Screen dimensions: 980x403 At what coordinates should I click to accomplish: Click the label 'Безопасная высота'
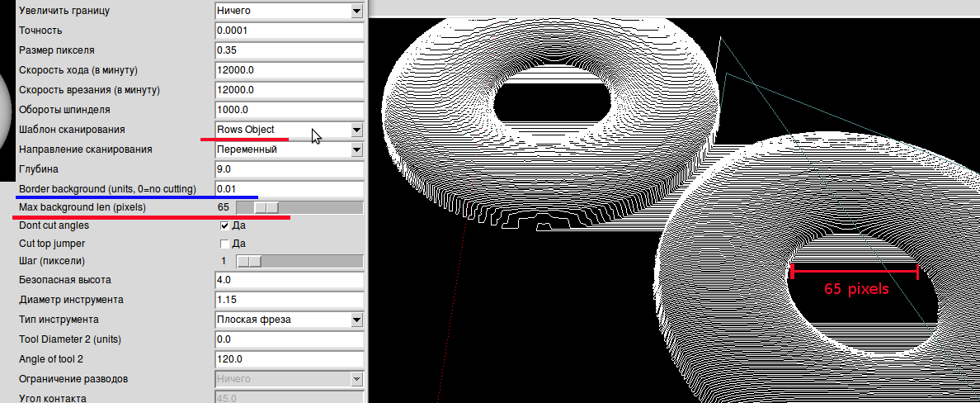click(x=65, y=280)
